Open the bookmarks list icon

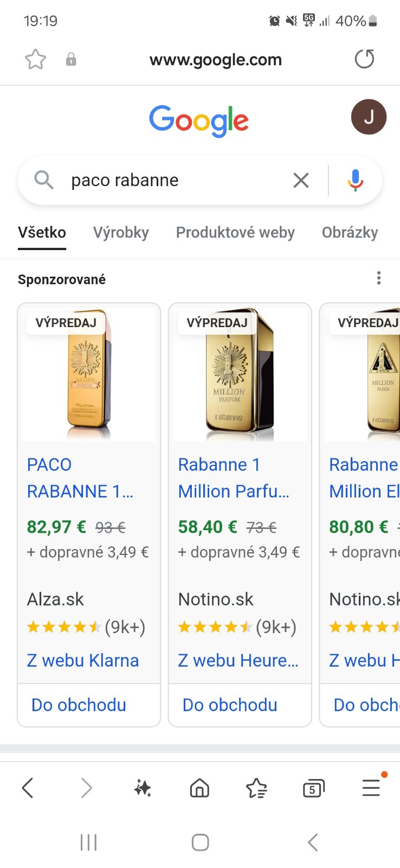pos(256,788)
